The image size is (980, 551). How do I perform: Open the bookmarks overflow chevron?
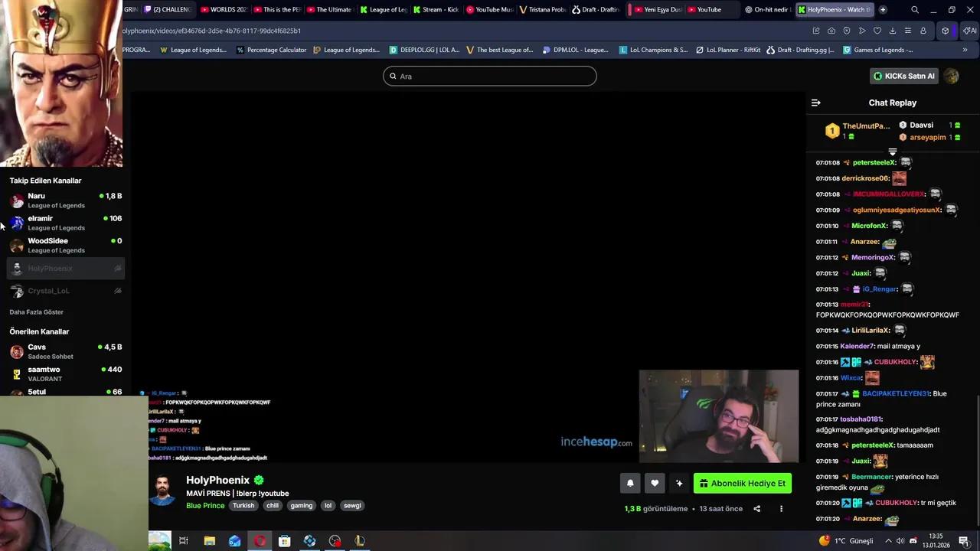(x=966, y=49)
